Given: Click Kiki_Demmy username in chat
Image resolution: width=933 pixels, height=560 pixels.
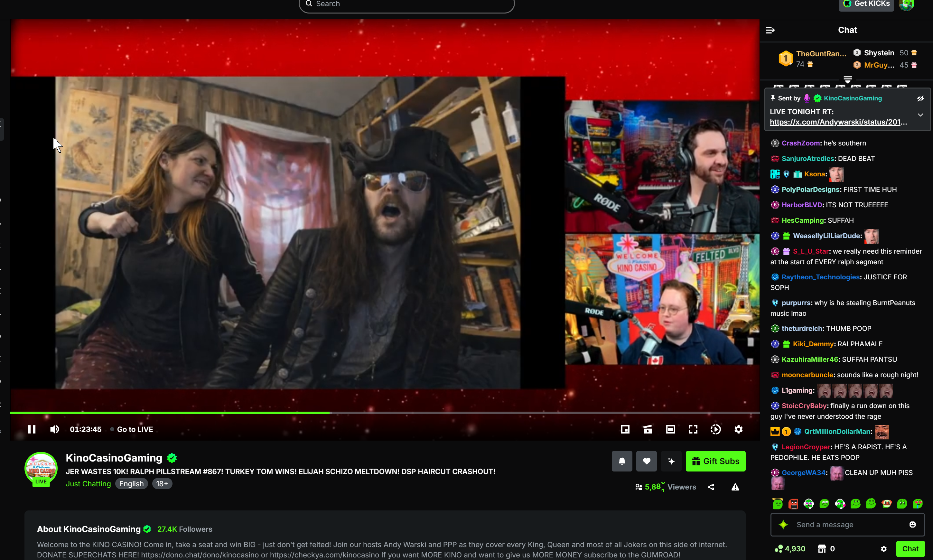Looking at the screenshot, I should pos(813,344).
